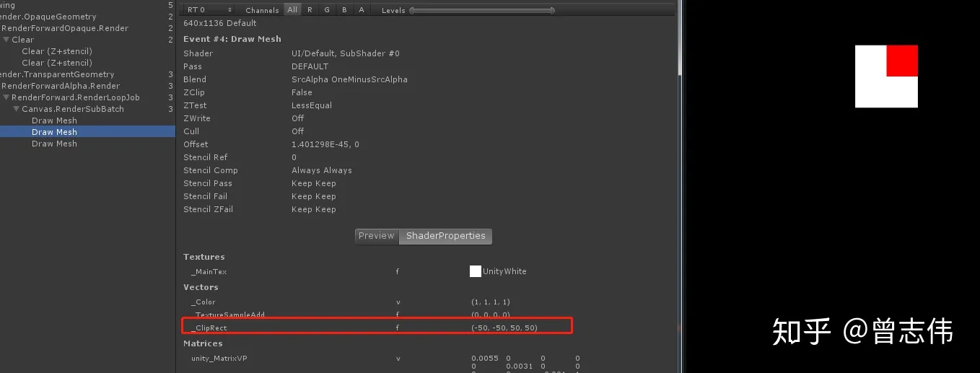Collapse the Clear tree node

pos(6,40)
